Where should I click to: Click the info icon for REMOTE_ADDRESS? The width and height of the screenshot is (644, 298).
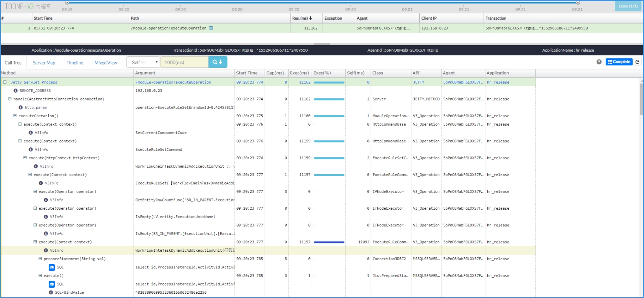(x=15, y=91)
